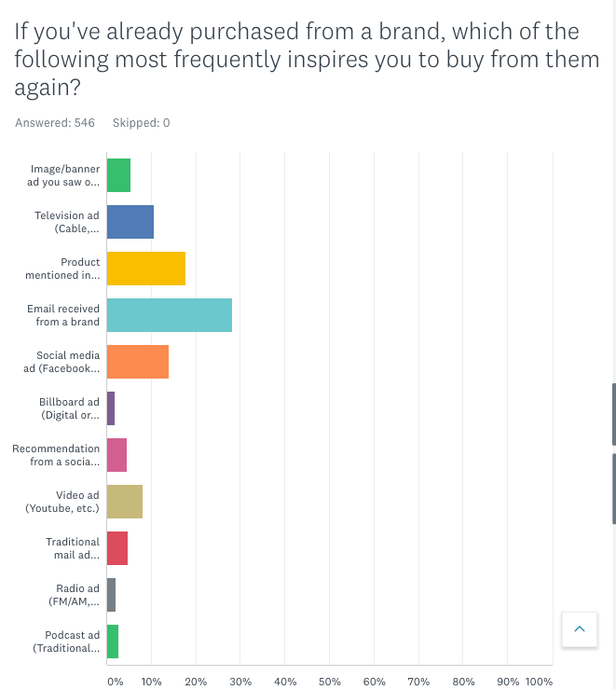The image size is (616, 690).
Task: Click the green Image/banner ad bar
Action: pyautogui.click(x=118, y=175)
